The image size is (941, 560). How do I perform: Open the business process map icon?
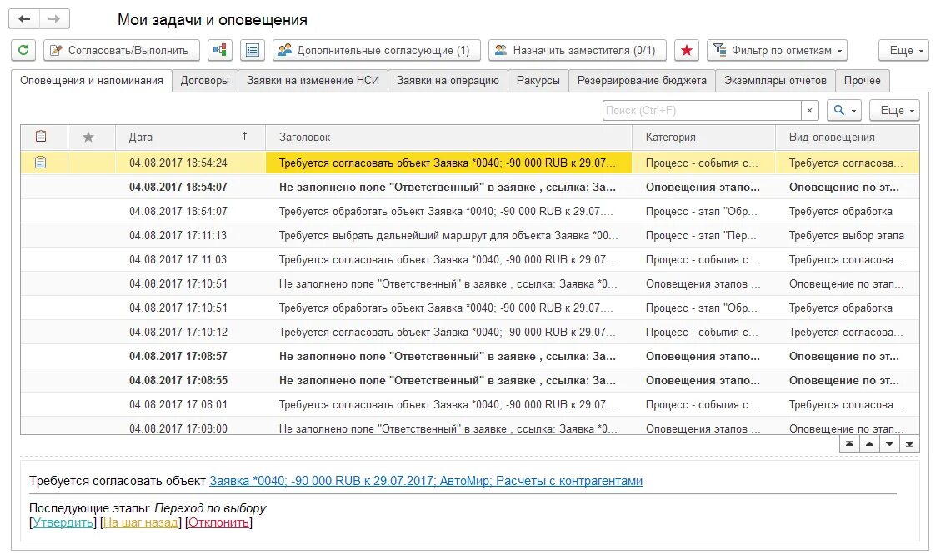click(x=220, y=51)
